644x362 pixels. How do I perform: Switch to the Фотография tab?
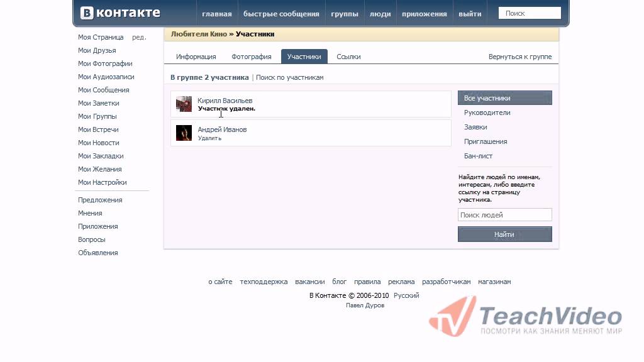(x=252, y=57)
